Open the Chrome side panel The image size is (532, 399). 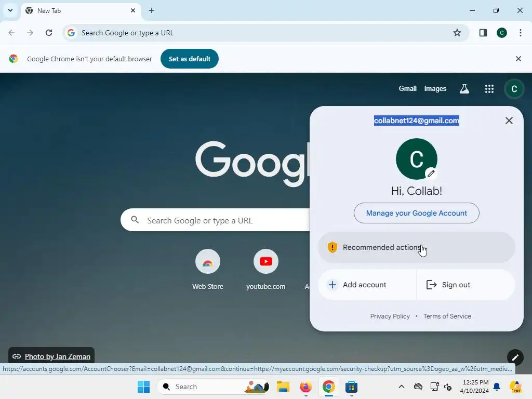(483, 33)
